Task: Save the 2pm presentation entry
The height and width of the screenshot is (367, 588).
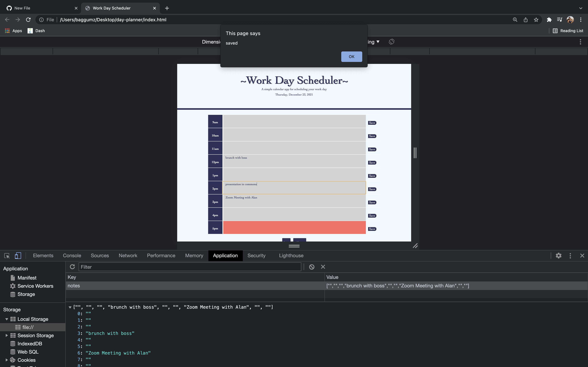Action: (372, 189)
